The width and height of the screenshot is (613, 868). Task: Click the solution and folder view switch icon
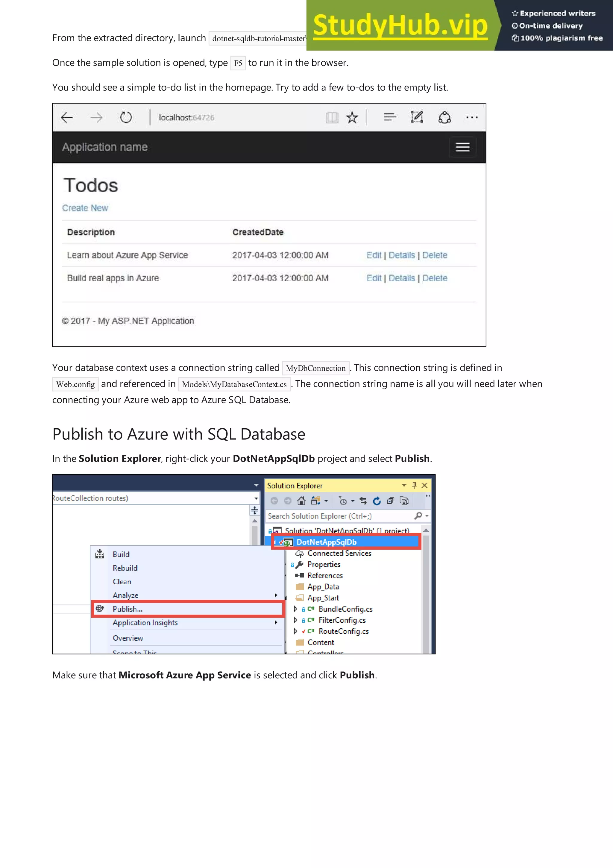click(x=316, y=501)
